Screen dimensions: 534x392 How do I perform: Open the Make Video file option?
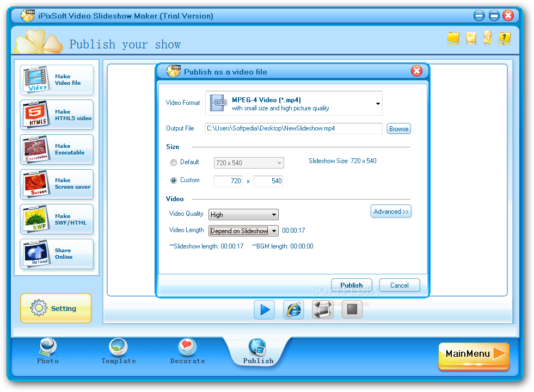tap(57, 80)
